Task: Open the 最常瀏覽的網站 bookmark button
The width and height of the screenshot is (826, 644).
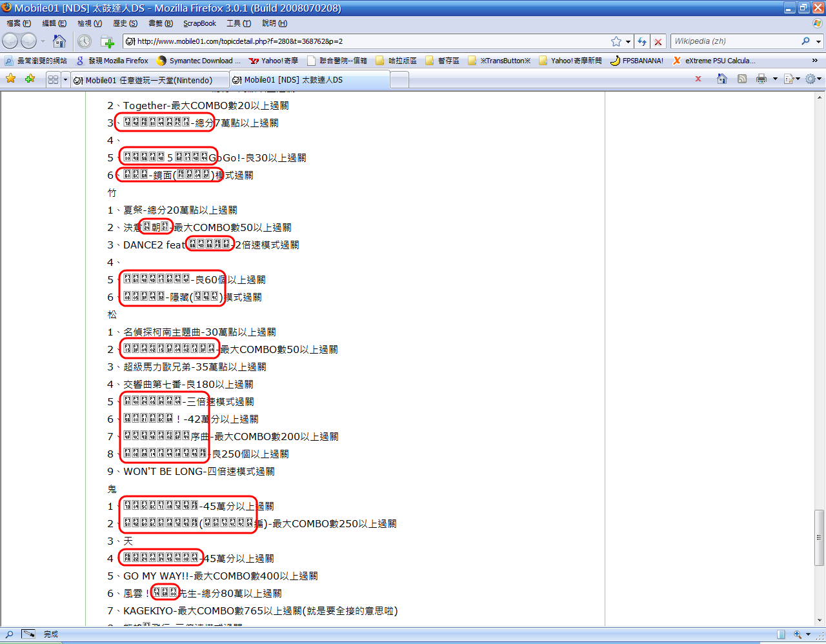Action: [x=35, y=61]
